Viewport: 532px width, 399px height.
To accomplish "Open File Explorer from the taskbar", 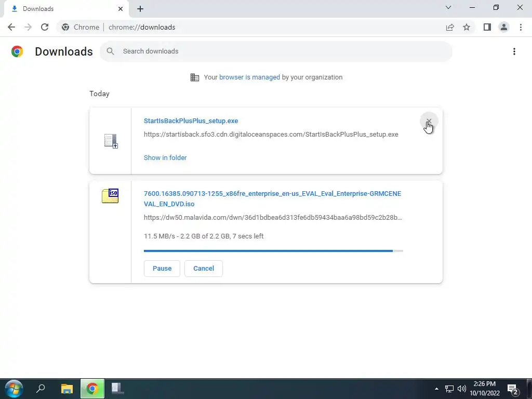I will tap(67, 389).
